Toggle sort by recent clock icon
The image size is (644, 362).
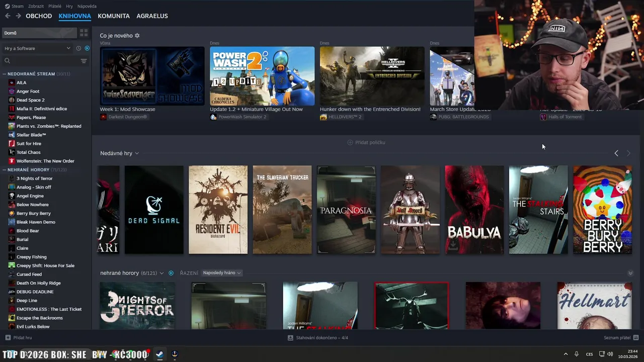click(78, 48)
